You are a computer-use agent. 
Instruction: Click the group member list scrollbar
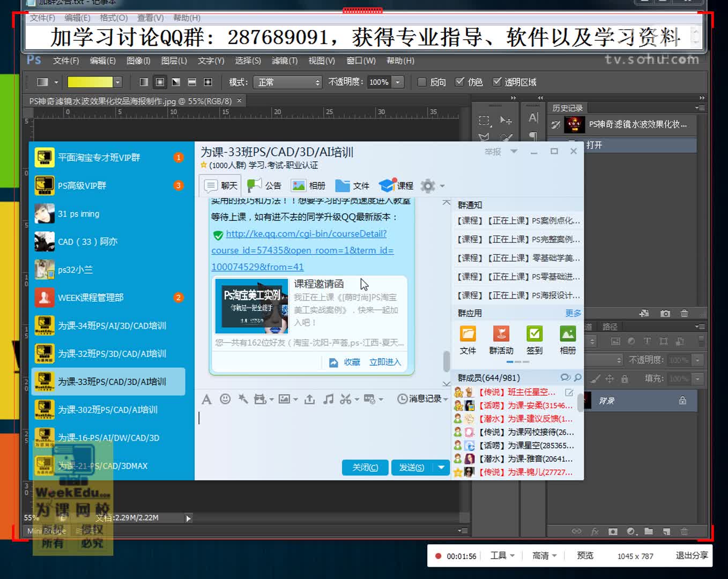[581, 402]
